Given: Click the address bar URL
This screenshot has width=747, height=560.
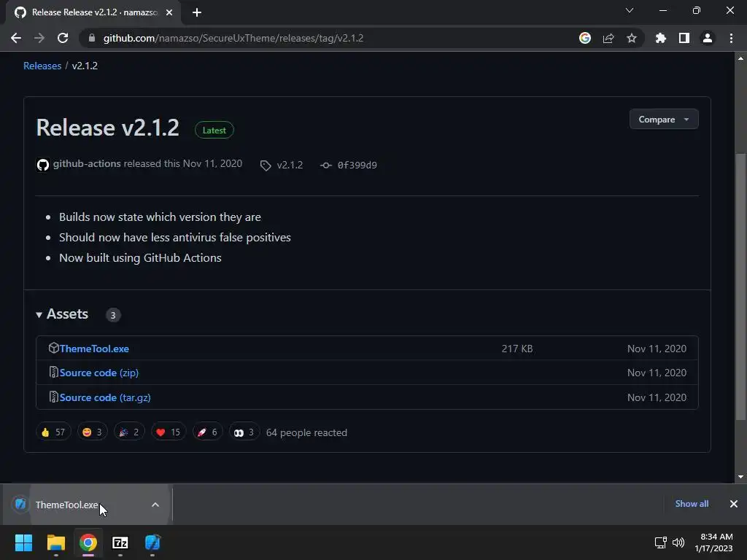Looking at the screenshot, I should [x=233, y=38].
